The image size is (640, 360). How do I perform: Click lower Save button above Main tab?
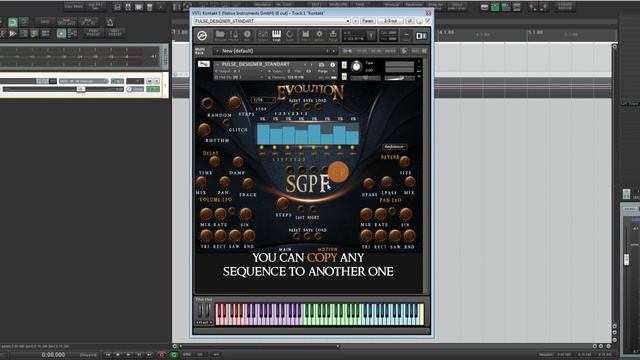[x=307, y=236]
